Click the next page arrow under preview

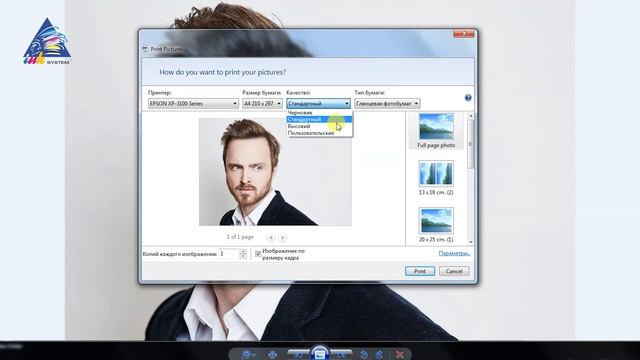click(x=282, y=237)
